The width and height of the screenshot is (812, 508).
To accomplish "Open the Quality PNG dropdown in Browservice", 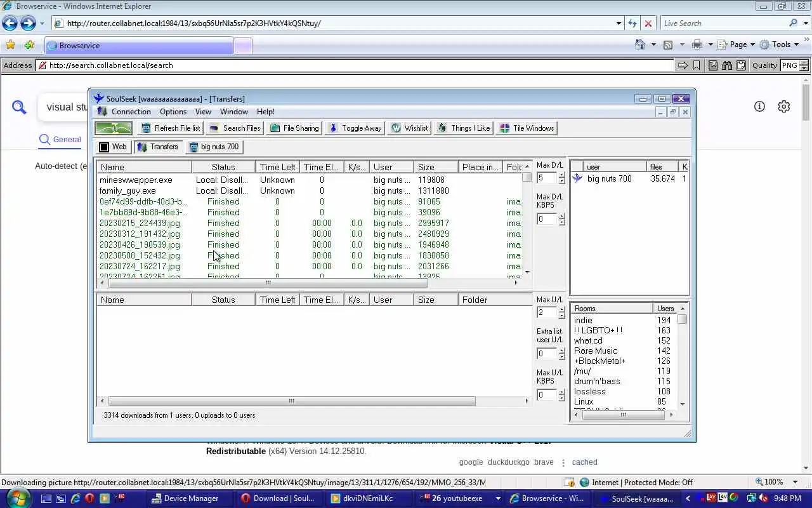I will click(x=795, y=65).
